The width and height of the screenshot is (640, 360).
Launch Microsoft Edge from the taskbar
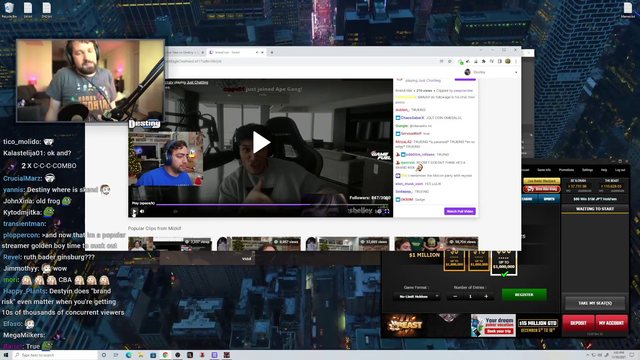pos(129,355)
